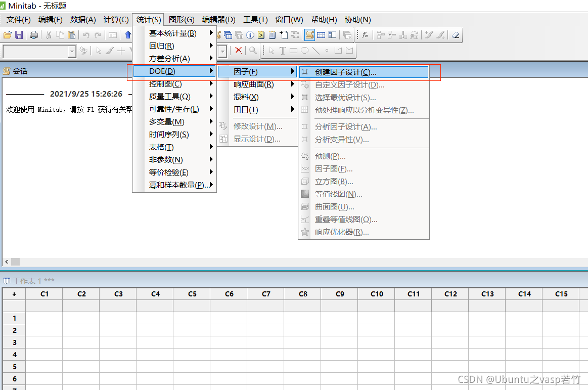Open the 工具(T) menu
The image size is (588, 390).
point(255,20)
